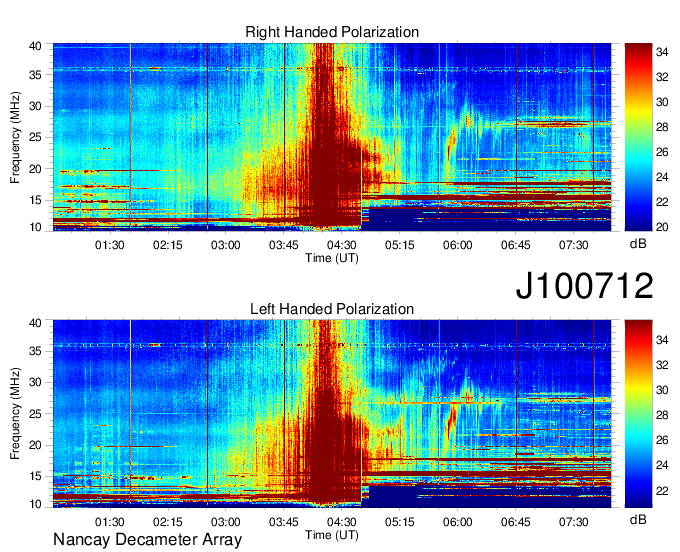Click the 04:30 time tick on top plot
Screen dimensions: 680x552
coord(342,245)
